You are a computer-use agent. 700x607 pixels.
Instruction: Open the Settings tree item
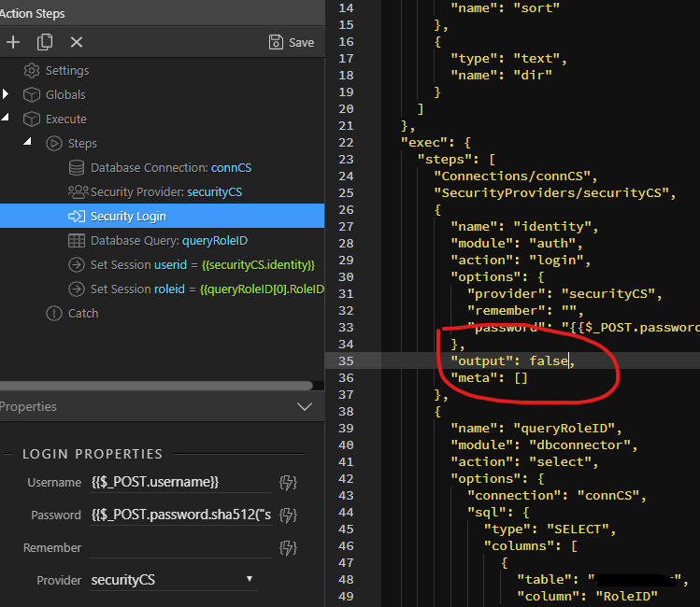pos(67,70)
